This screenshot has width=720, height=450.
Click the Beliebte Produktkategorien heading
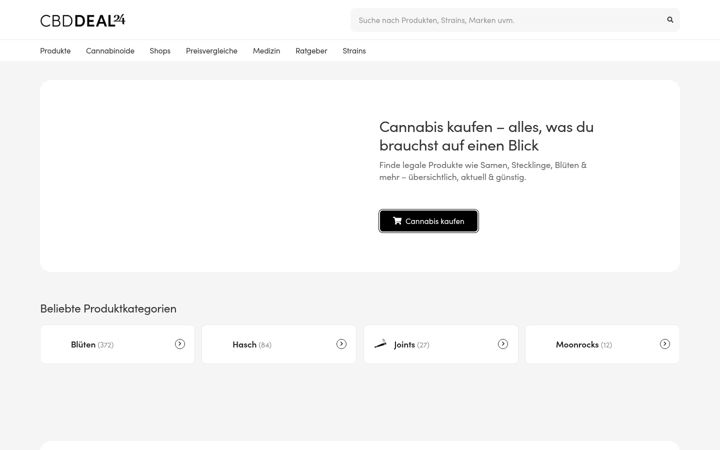(108, 309)
